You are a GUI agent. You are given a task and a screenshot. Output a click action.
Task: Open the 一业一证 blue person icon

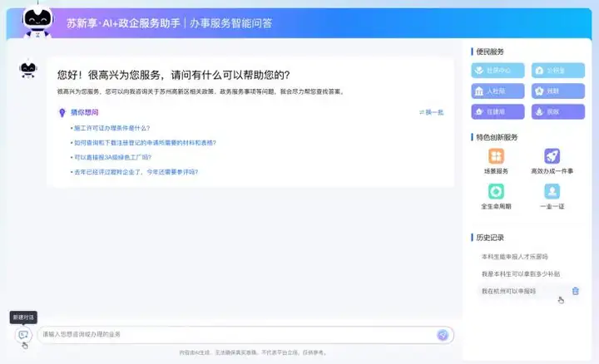point(552,191)
